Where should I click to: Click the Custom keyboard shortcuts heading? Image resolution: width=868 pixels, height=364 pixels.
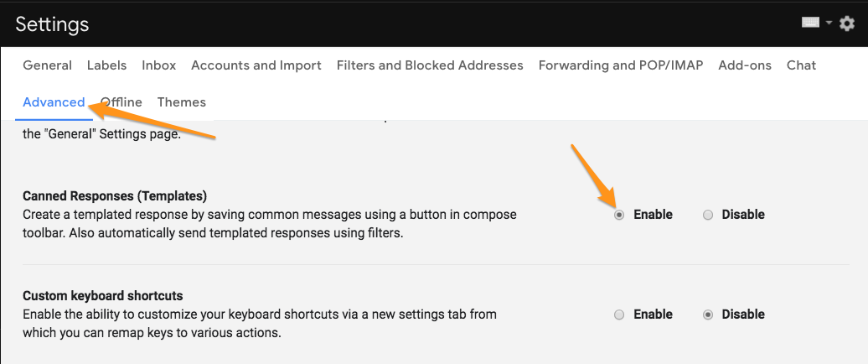(x=103, y=296)
